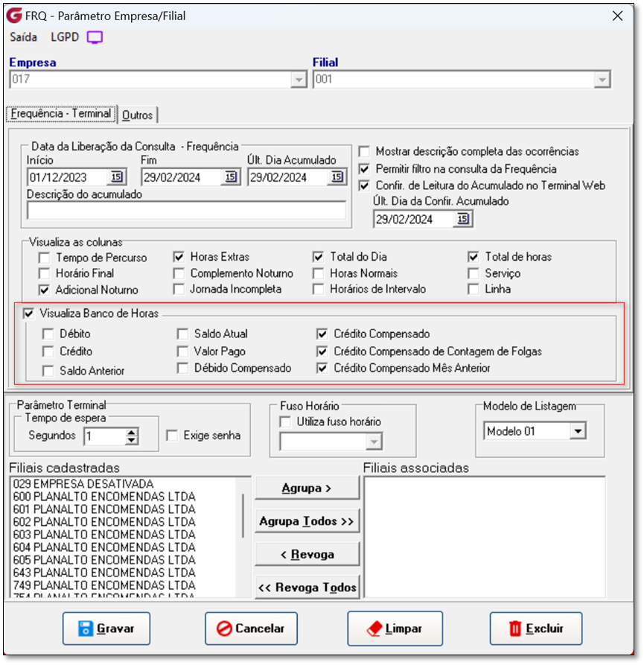This screenshot has width=644, height=665.
Task: Open calendar picker for Início date
Action: pyautogui.click(x=117, y=176)
